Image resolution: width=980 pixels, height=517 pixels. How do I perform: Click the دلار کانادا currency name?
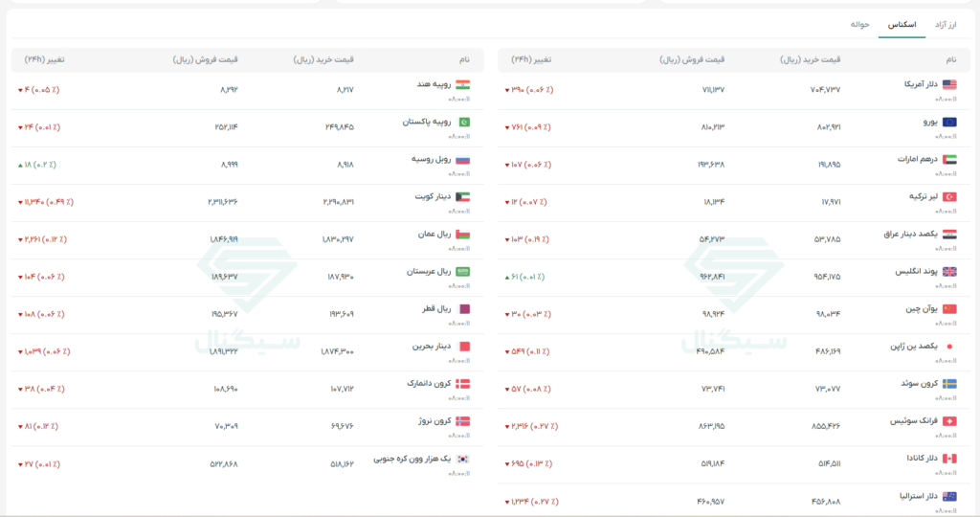click(922, 459)
